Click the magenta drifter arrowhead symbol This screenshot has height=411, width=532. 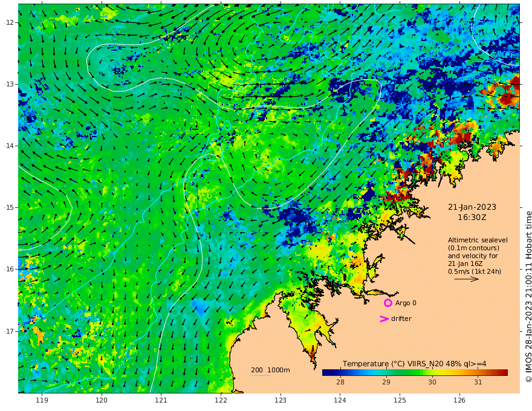click(384, 319)
